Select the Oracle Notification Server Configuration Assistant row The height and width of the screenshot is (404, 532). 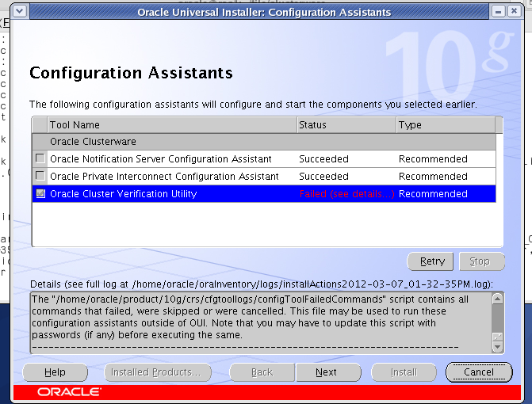point(264,158)
